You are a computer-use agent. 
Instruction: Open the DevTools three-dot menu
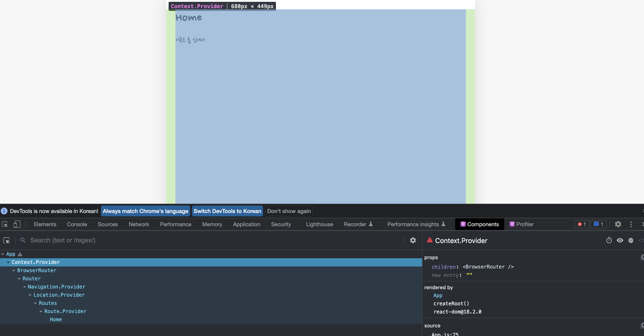tap(631, 224)
